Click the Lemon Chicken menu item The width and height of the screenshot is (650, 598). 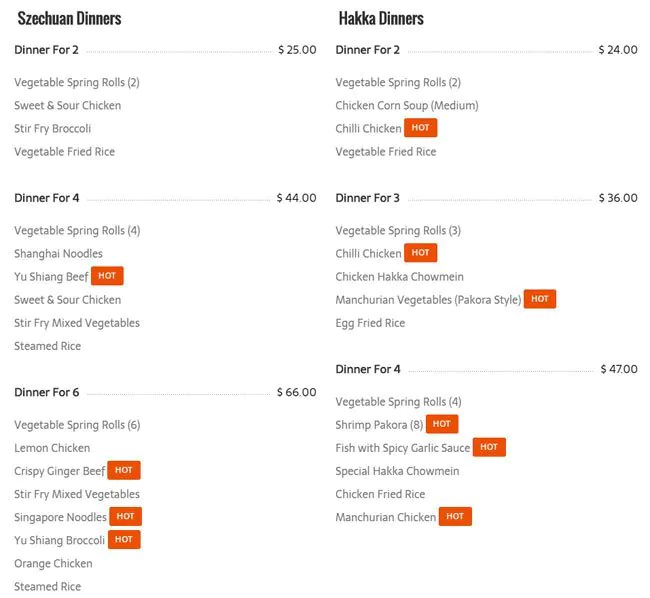(52, 448)
